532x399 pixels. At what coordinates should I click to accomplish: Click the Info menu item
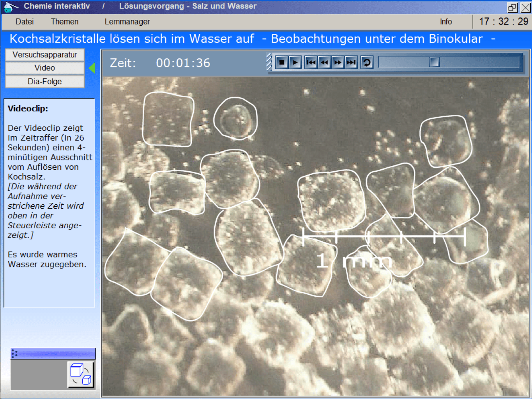(446, 22)
